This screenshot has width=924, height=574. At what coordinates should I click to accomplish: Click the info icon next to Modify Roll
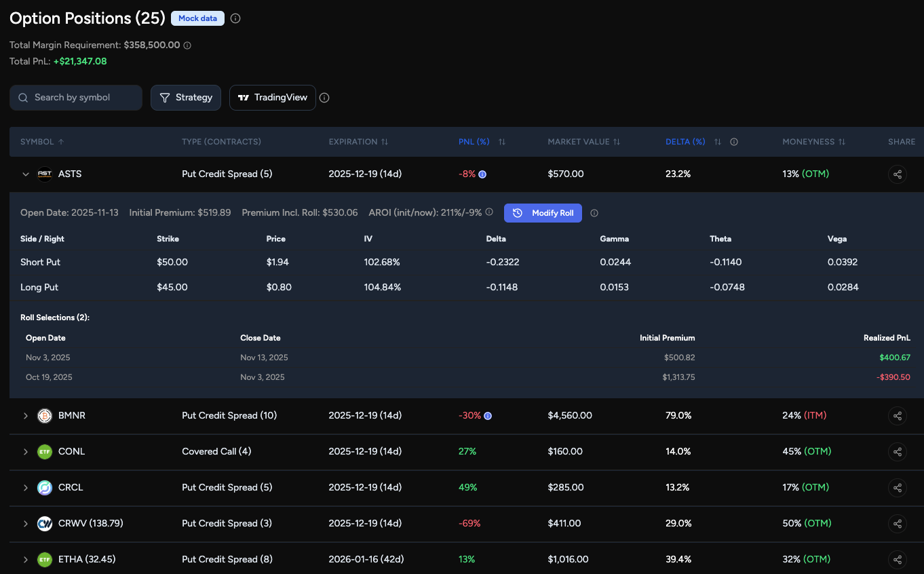coord(594,212)
